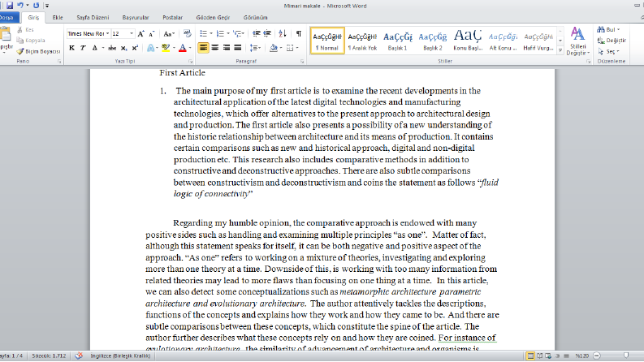Decrease paragraph indent

click(257, 33)
